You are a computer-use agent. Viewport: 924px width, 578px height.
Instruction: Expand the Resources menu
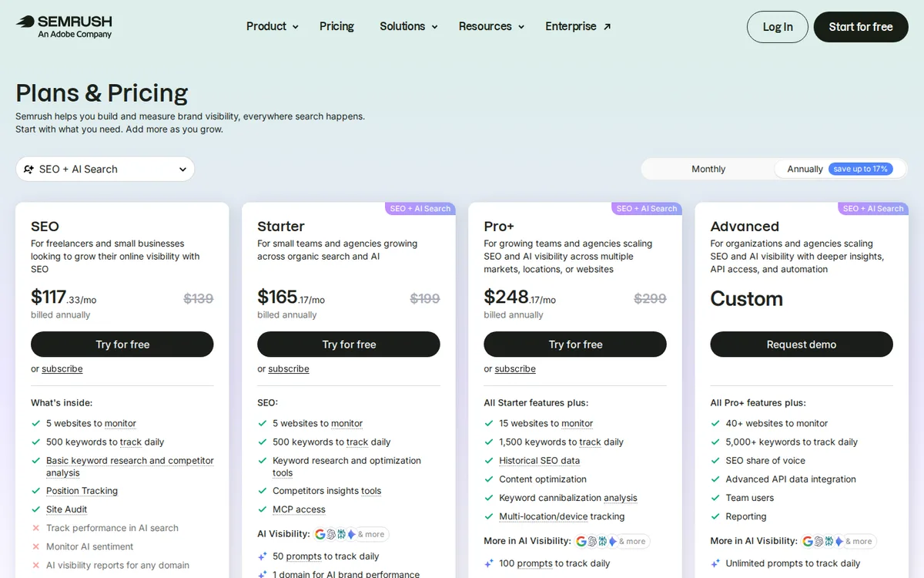click(x=491, y=26)
